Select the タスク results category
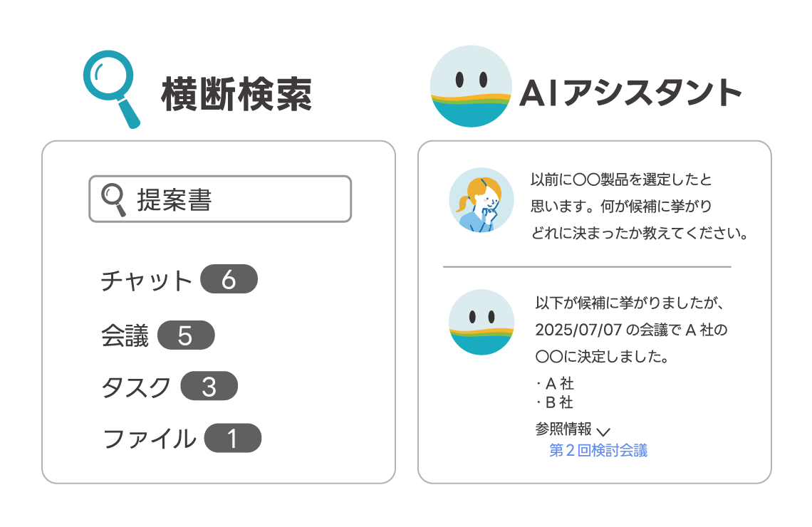Screen dimensions: 812x527 coord(135,387)
